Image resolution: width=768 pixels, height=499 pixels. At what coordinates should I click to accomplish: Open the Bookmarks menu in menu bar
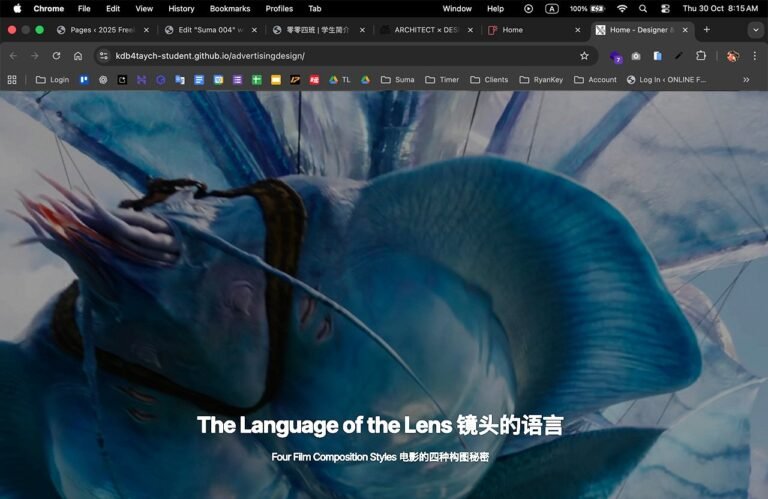point(230,8)
